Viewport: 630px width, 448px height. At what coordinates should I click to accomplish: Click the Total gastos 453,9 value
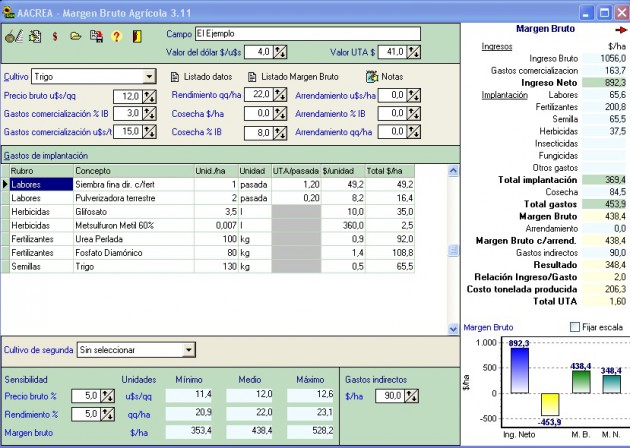pyautogui.click(x=604, y=204)
